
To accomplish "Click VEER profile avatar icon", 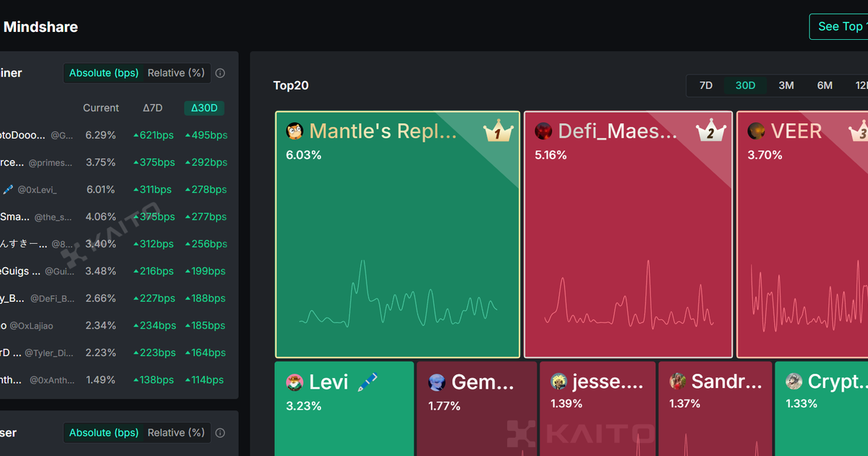I will pos(757,131).
